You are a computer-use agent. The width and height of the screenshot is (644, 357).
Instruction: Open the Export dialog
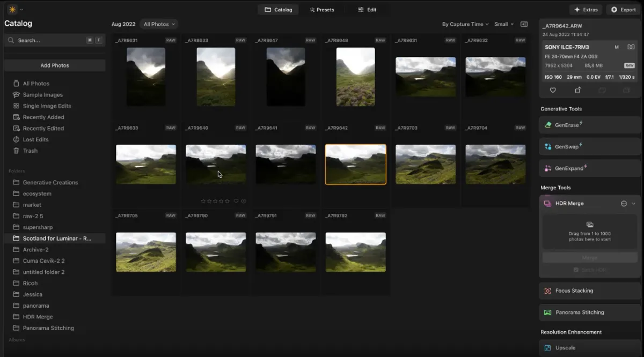coord(623,9)
